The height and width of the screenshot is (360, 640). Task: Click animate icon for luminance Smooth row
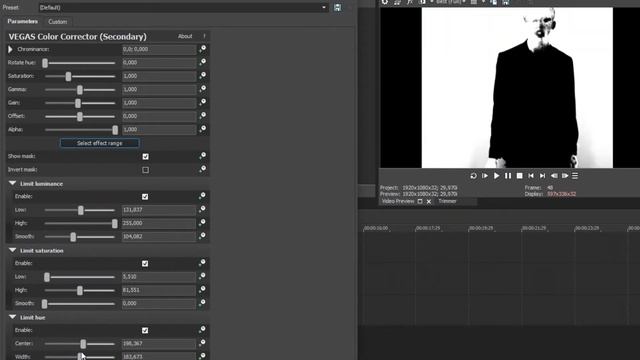click(202, 236)
